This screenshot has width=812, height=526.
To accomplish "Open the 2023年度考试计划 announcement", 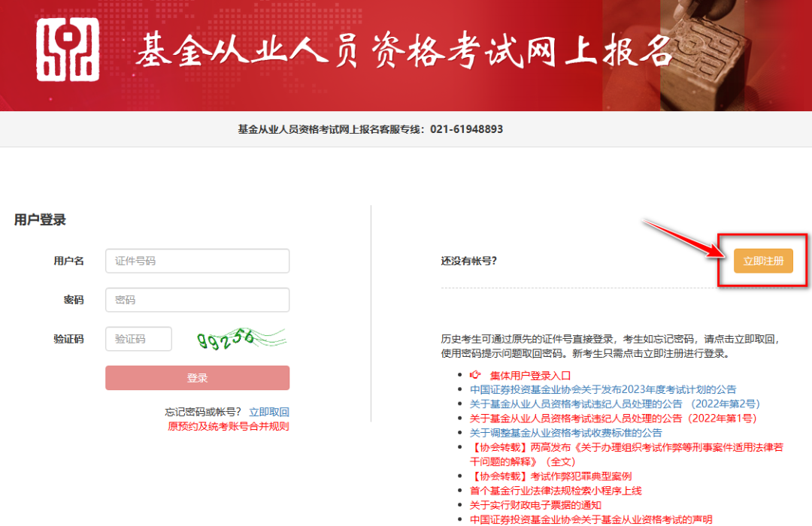I will [600, 389].
